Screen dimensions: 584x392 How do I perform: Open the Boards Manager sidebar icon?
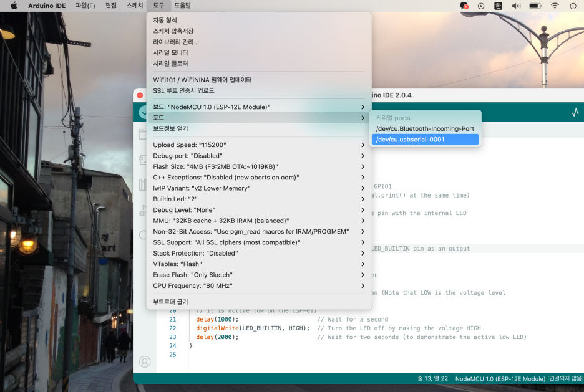pos(142,160)
